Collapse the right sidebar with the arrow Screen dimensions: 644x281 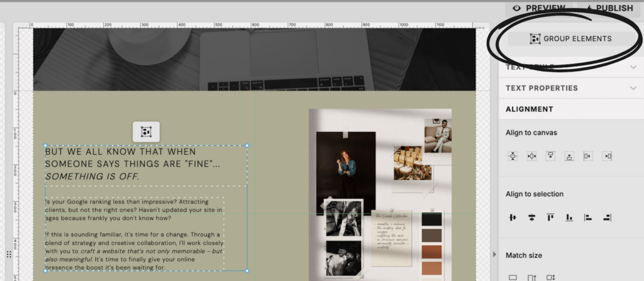[x=494, y=254]
